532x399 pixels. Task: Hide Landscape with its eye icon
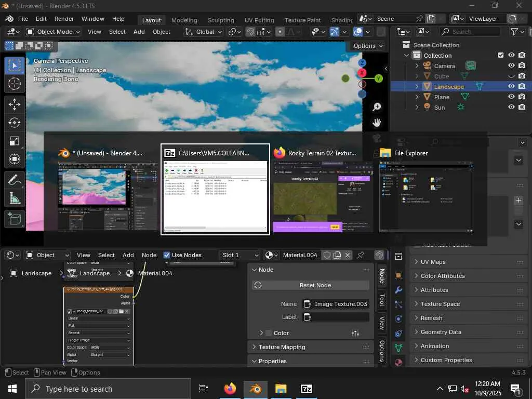pos(511,86)
